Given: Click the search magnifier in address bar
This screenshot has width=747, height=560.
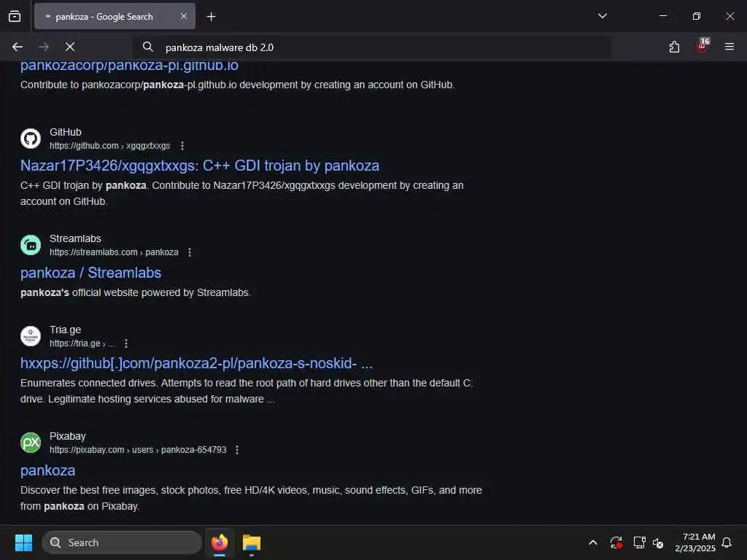Looking at the screenshot, I should (147, 47).
